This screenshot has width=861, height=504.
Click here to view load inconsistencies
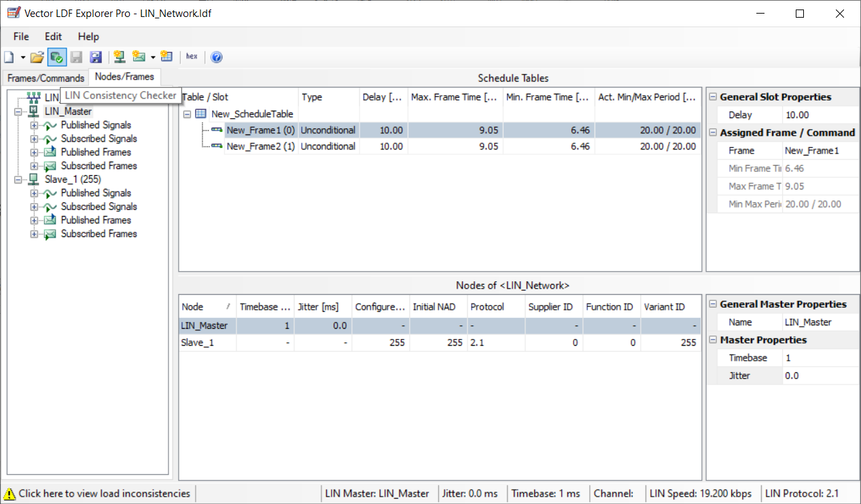[105, 494]
